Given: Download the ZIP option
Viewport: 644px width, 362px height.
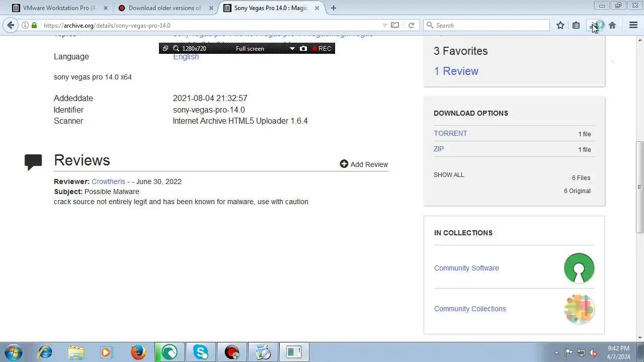Looking at the screenshot, I should [x=439, y=149].
